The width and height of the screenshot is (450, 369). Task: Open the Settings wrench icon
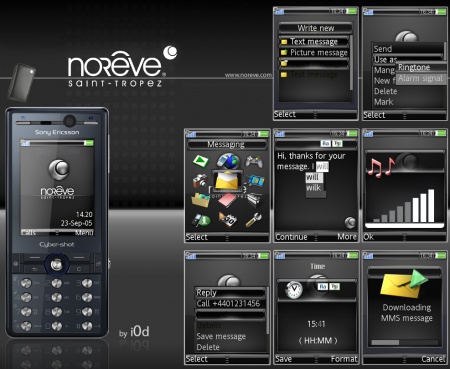click(254, 220)
